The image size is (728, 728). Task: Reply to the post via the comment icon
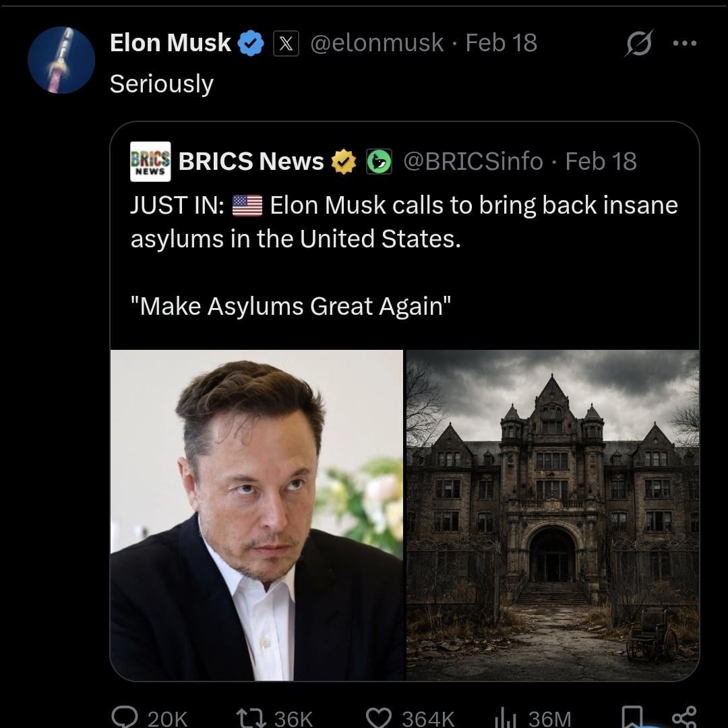click(x=123, y=716)
